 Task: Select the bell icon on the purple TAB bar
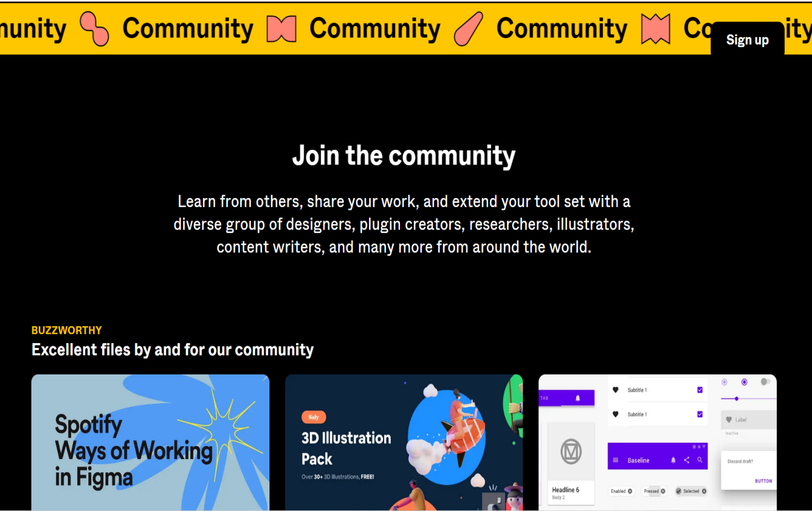578,398
